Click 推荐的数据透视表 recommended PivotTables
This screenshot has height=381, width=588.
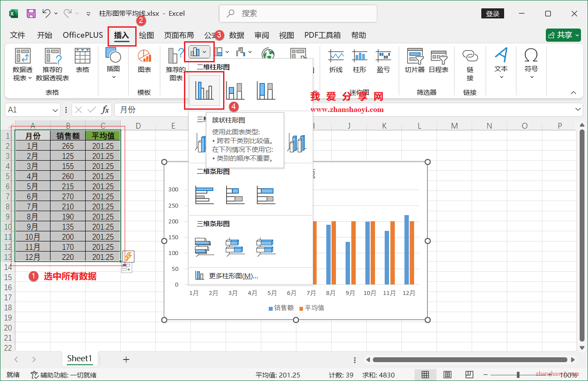pyautogui.click(x=52, y=65)
